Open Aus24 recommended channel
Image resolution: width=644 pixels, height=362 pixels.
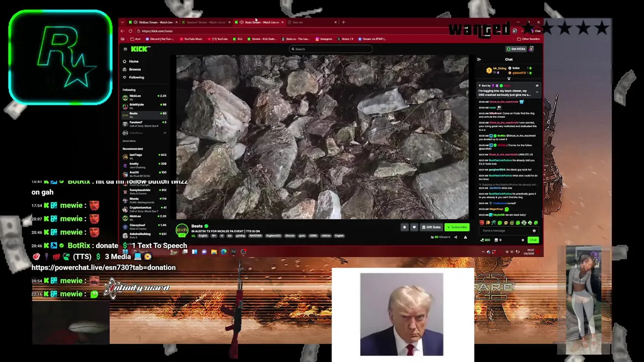pyautogui.click(x=144, y=173)
